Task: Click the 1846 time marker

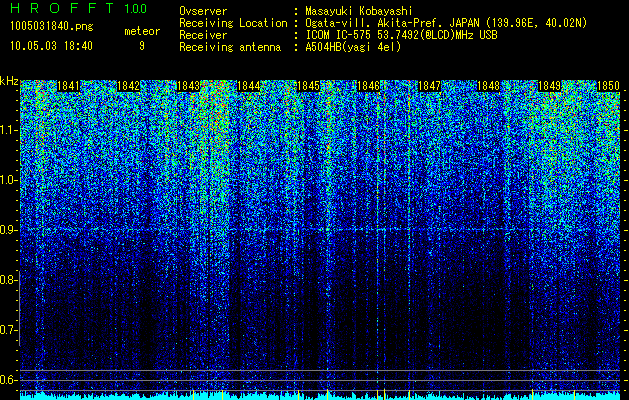Action: click(x=368, y=86)
